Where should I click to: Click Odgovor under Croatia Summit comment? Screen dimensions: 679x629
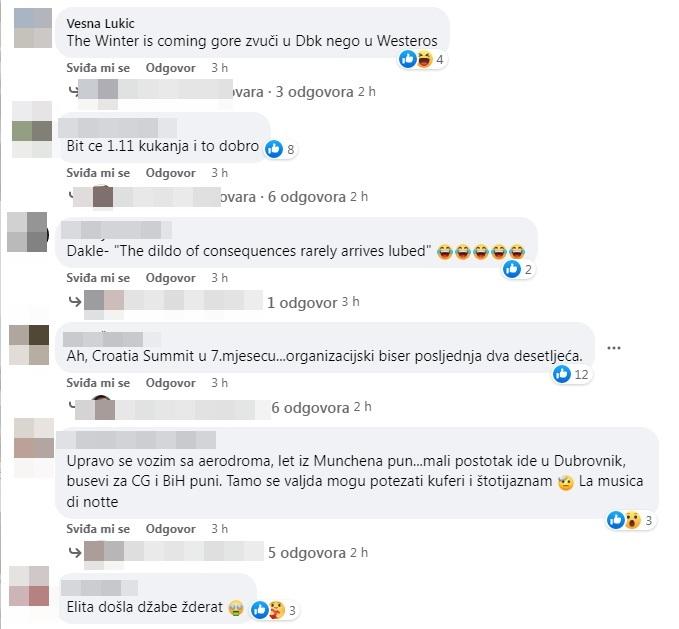tap(171, 383)
